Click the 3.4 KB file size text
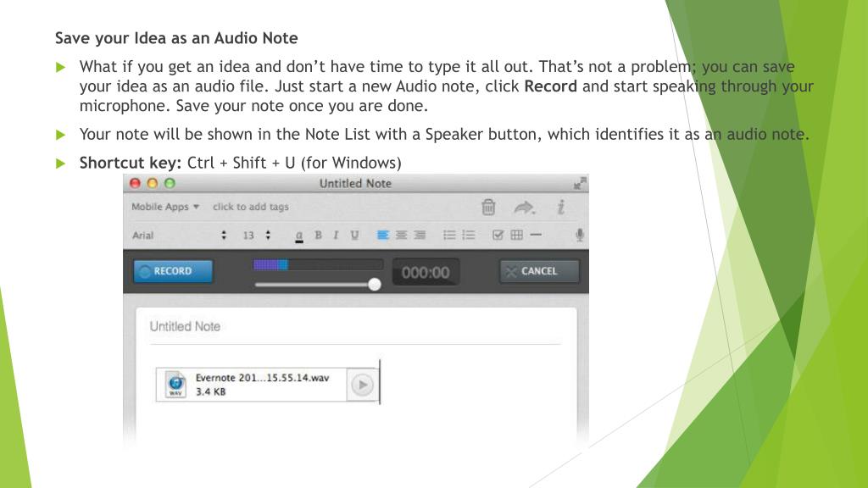Screen dimensions: 868x488 tap(211, 391)
